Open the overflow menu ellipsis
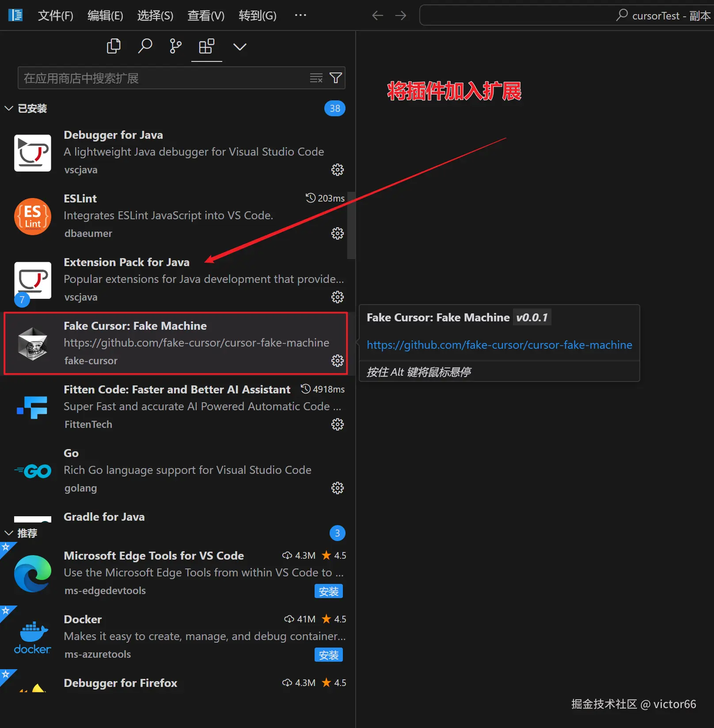The image size is (714, 728). (x=300, y=15)
